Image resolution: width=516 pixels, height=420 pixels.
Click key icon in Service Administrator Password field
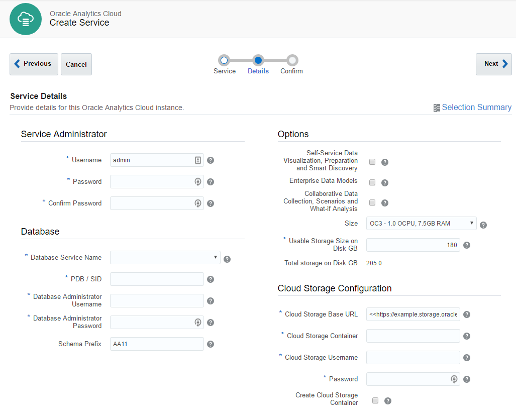[x=198, y=182]
